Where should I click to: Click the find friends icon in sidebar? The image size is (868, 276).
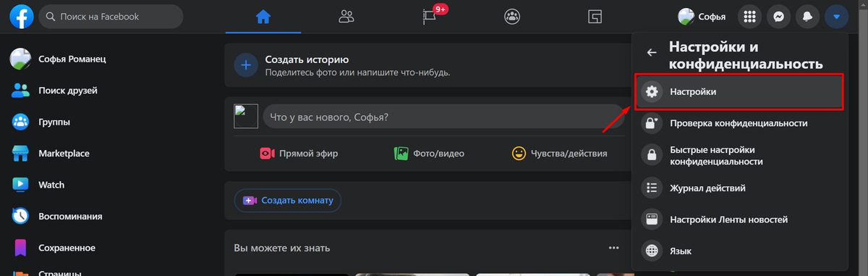pyautogui.click(x=20, y=91)
